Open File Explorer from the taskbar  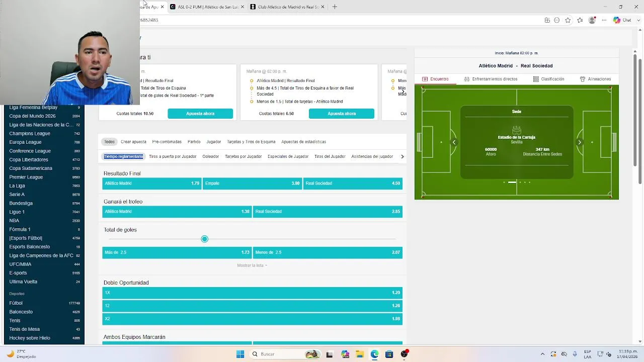pyautogui.click(x=360, y=354)
